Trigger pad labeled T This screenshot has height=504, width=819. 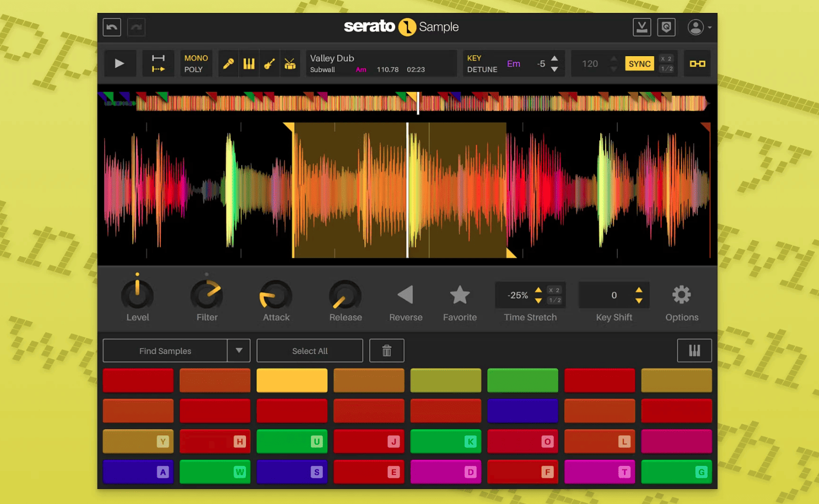[599, 472]
